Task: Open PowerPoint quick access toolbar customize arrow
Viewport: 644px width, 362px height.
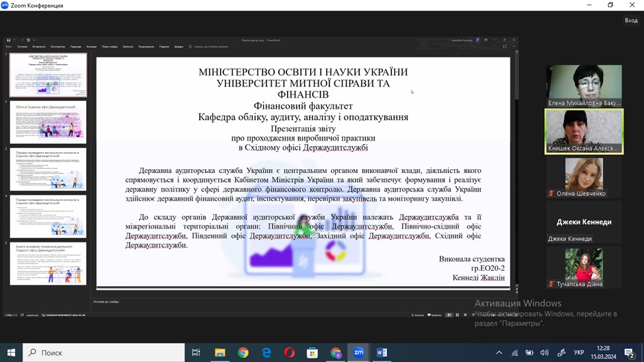Action: [34, 40]
